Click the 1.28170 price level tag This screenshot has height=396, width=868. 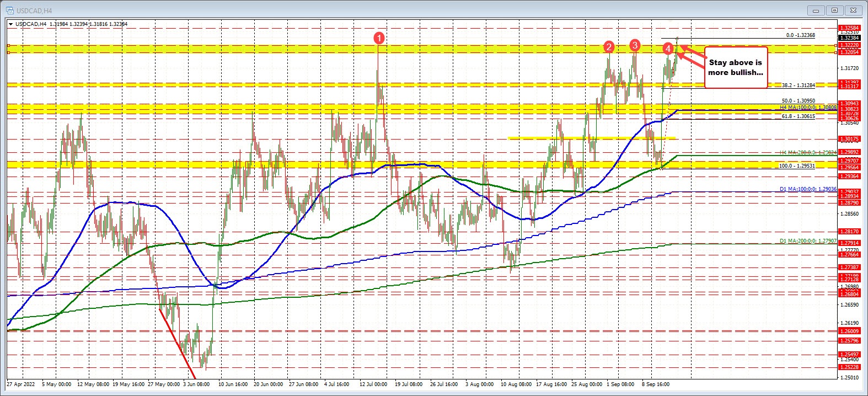(848, 232)
